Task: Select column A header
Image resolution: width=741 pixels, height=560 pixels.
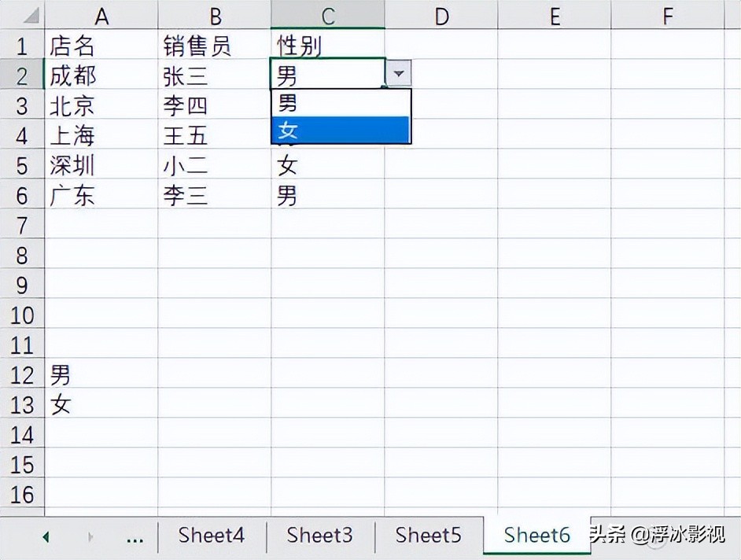Action: point(101,15)
